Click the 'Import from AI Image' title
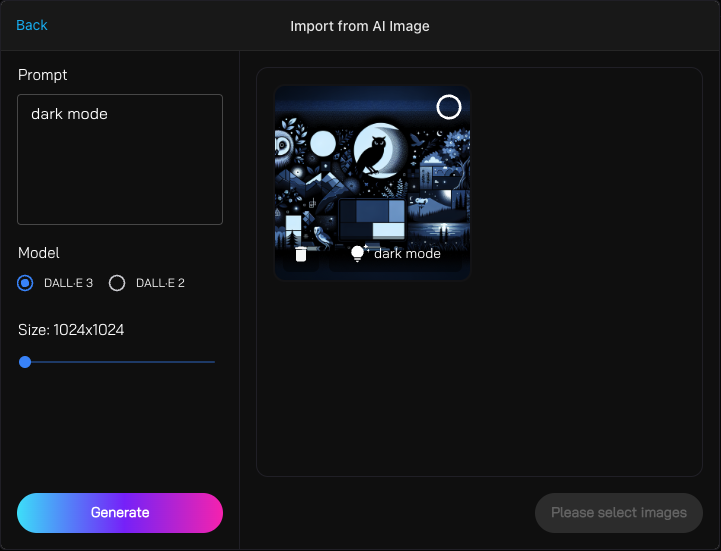Image resolution: width=721 pixels, height=551 pixels. pyautogui.click(x=360, y=26)
